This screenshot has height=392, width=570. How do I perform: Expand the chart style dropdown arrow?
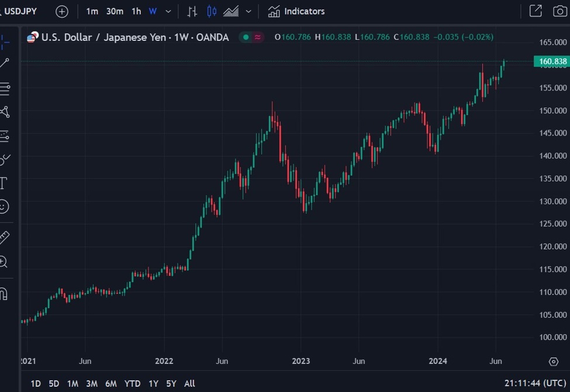coord(248,12)
